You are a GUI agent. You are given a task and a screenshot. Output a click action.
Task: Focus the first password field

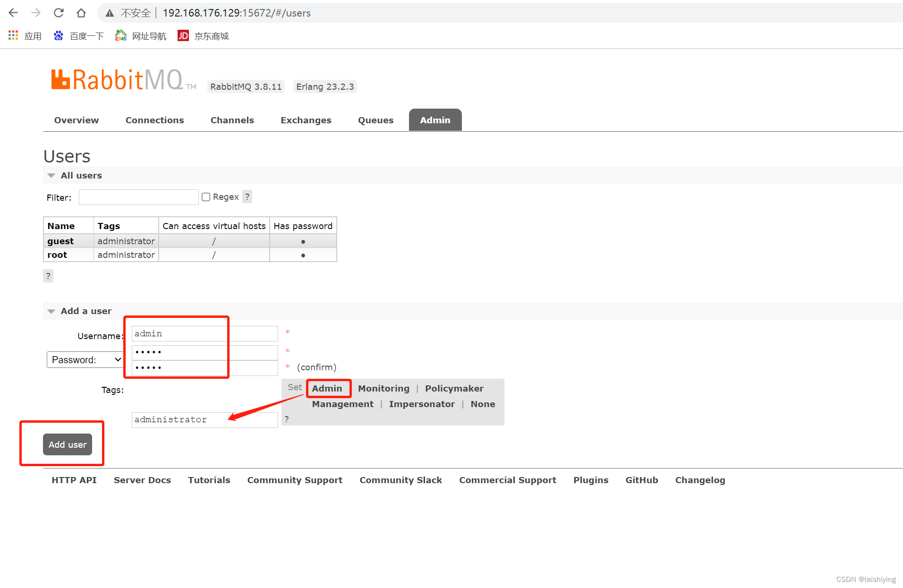tap(204, 352)
